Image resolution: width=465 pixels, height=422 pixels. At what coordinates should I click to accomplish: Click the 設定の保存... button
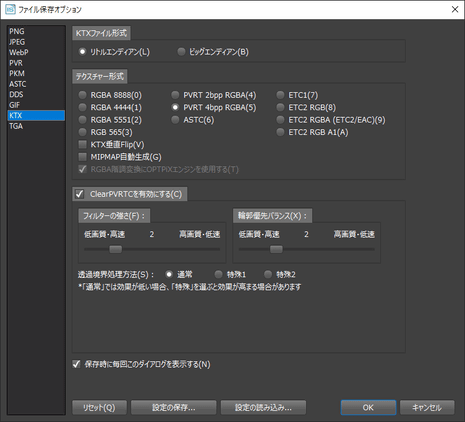[x=174, y=407]
